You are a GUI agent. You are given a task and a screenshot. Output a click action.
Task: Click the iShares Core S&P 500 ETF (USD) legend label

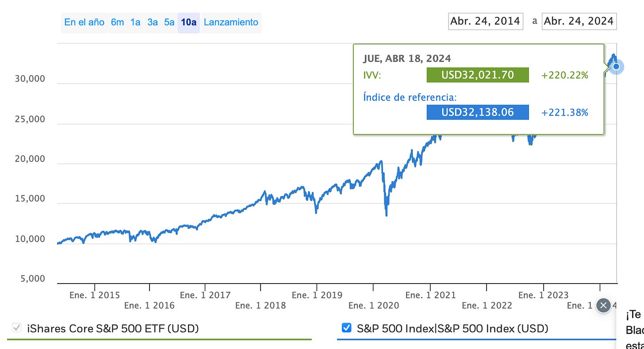coord(113,329)
